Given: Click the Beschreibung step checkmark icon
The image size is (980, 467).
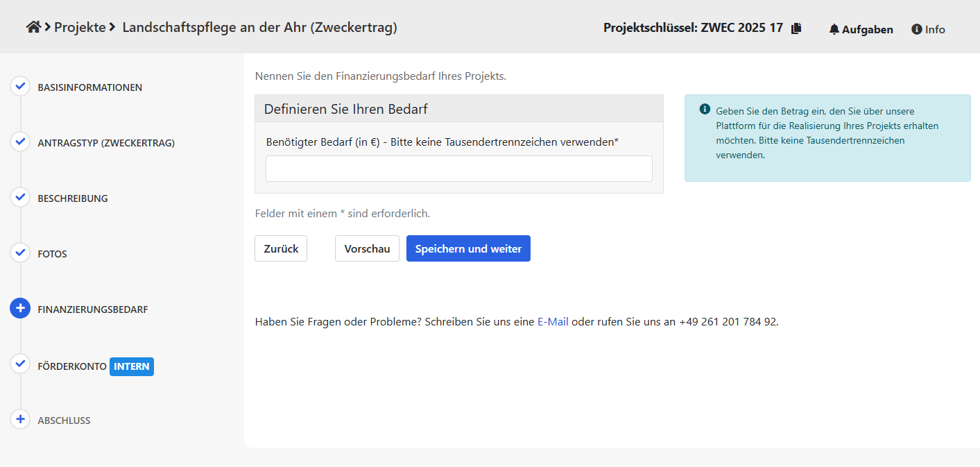Looking at the screenshot, I should click(20, 198).
